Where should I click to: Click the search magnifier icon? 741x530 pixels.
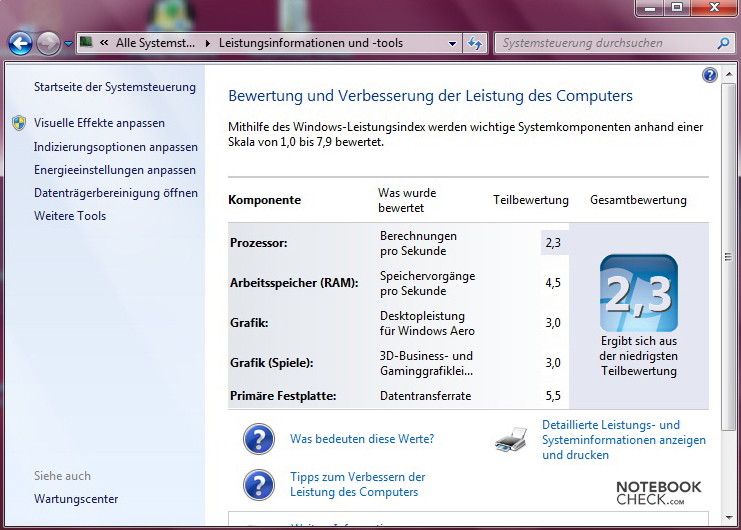[723, 43]
